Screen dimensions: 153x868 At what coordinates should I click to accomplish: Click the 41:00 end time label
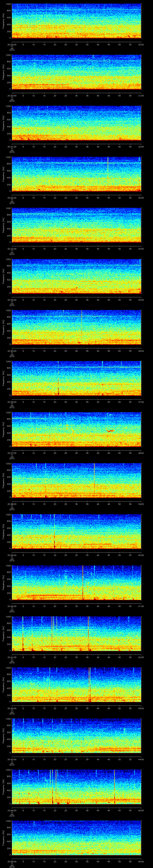coord(141,606)
